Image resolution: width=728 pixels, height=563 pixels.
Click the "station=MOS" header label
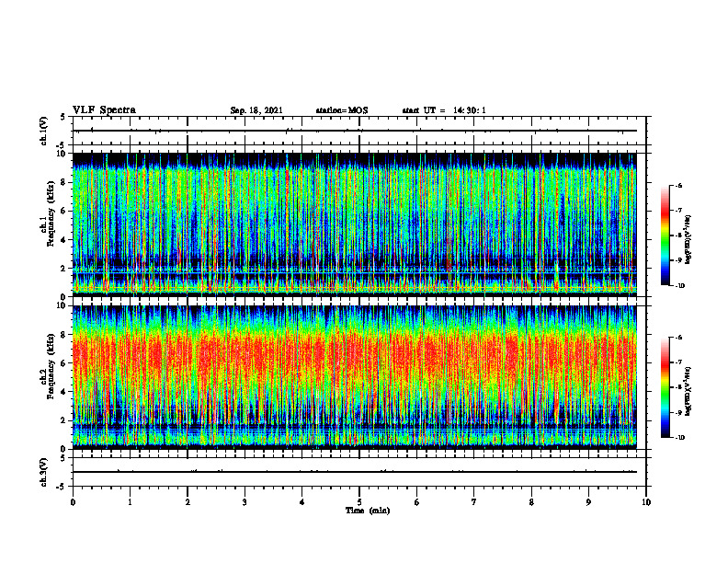pyautogui.click(x=342, y=110)
